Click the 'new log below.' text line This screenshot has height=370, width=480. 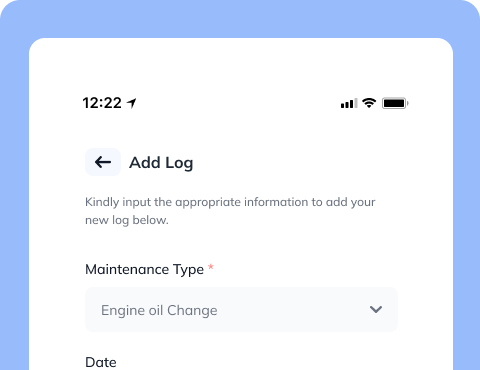[127, 220]
